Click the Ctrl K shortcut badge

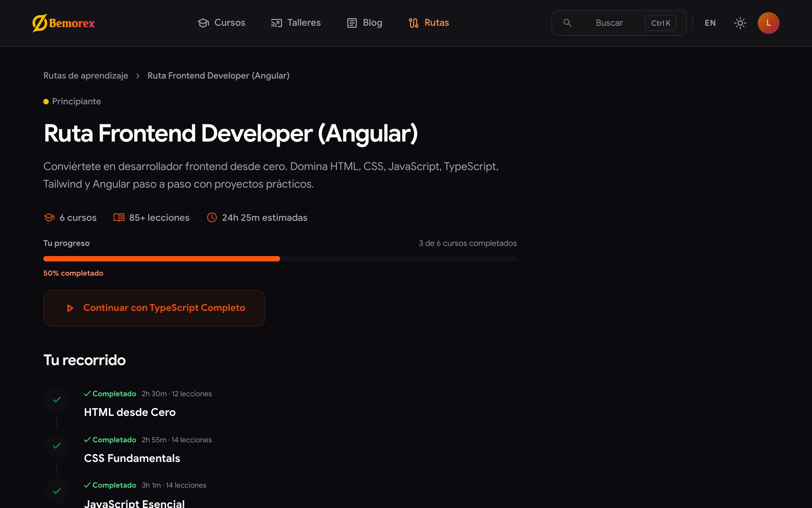(x=660, y=23)
